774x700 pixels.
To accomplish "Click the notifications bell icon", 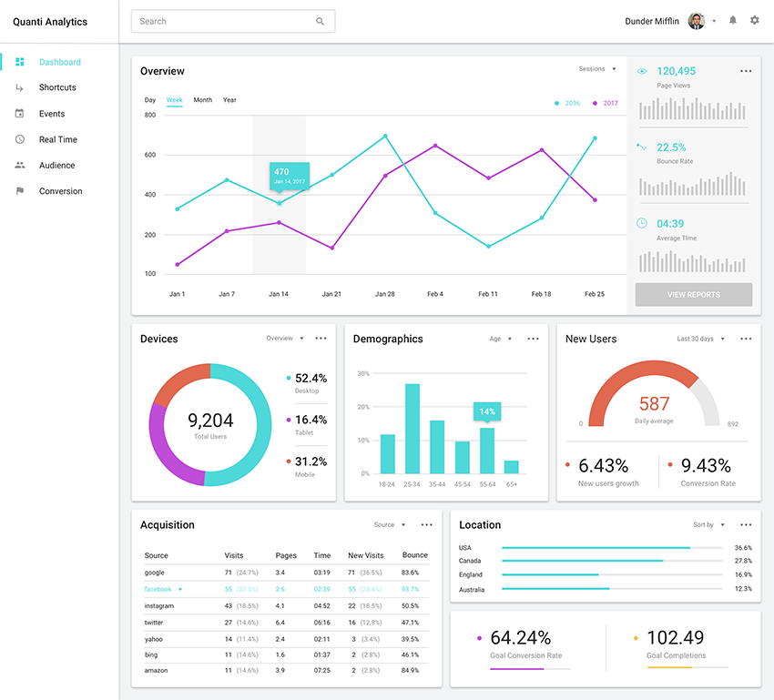I will point(732,19).
